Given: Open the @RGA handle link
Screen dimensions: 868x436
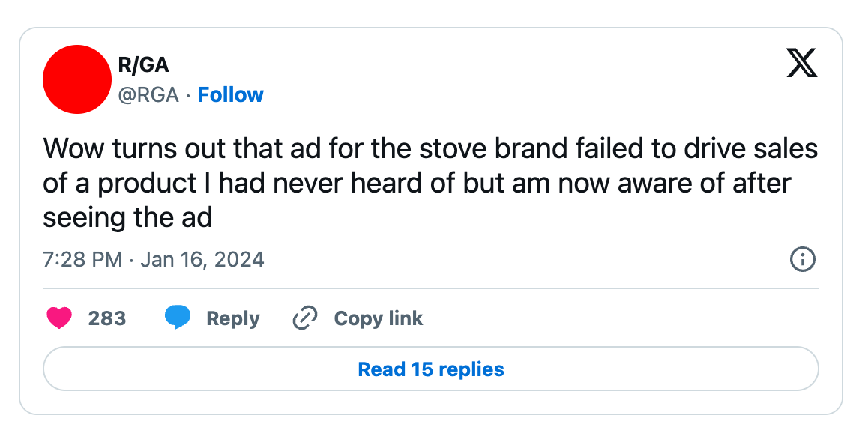Looking at the screenshot, I should [x=149, y=95].
